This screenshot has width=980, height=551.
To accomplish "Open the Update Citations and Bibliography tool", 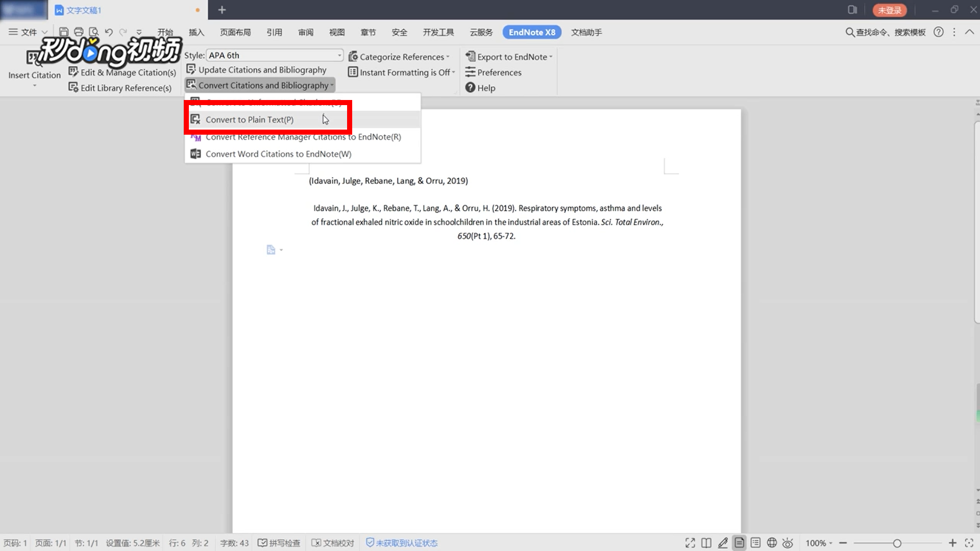I will (262, 69).
